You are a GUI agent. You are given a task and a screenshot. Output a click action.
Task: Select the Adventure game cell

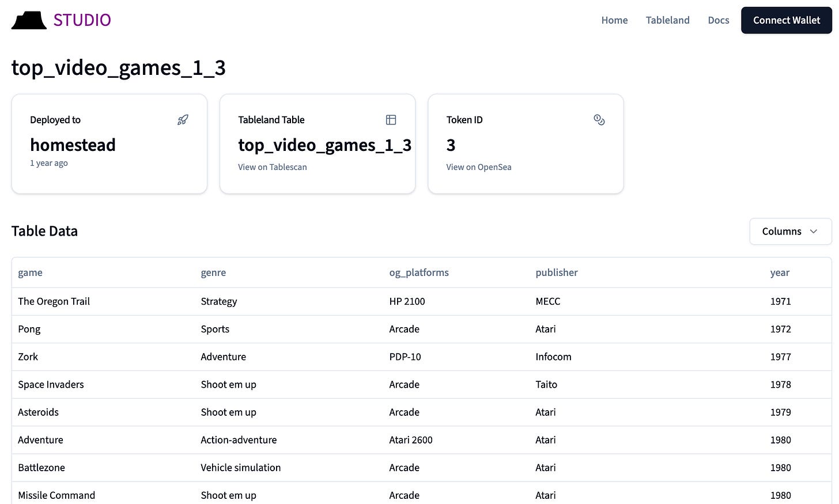pyautogui.click(x=40, y=439)
